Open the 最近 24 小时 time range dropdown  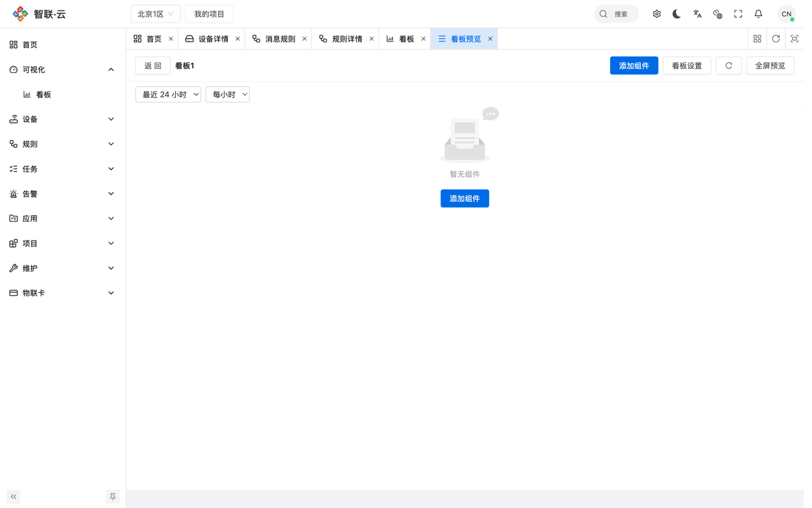[x=168, y=94]
